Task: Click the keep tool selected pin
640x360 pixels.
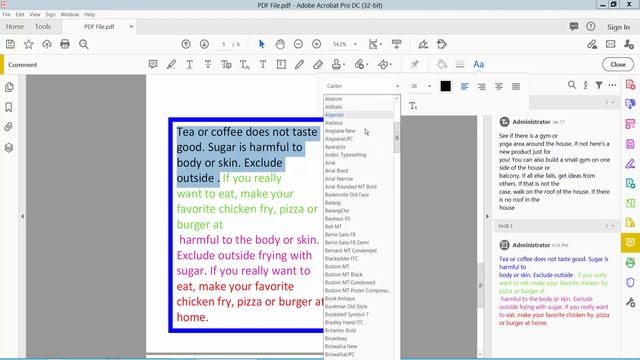Action: coord(415,64)
